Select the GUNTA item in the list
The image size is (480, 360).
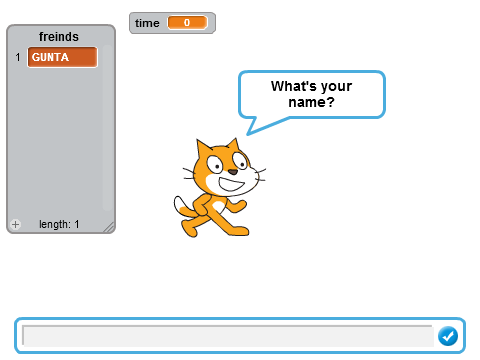63,57
